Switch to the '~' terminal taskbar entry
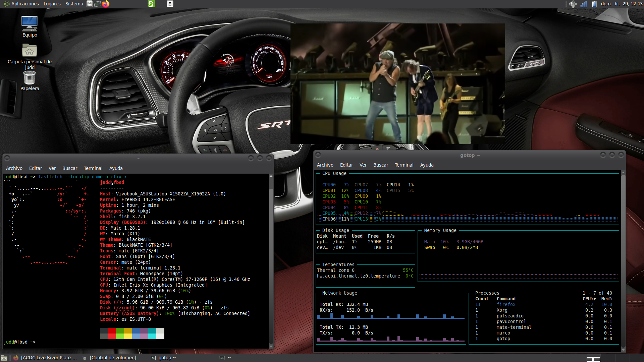Viewport: 644px width, 362px height. coord(225,358)
